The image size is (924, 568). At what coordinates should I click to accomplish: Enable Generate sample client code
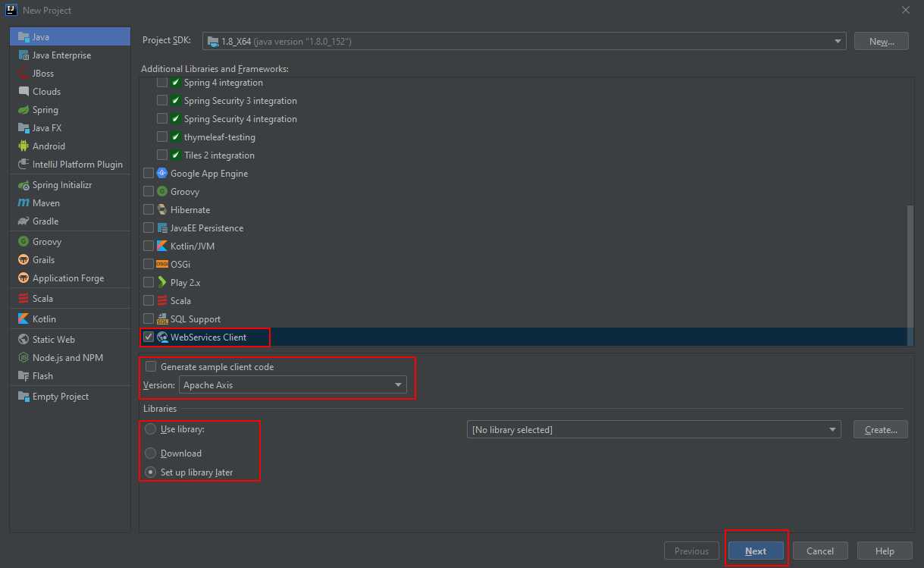[x=151, y=366]
